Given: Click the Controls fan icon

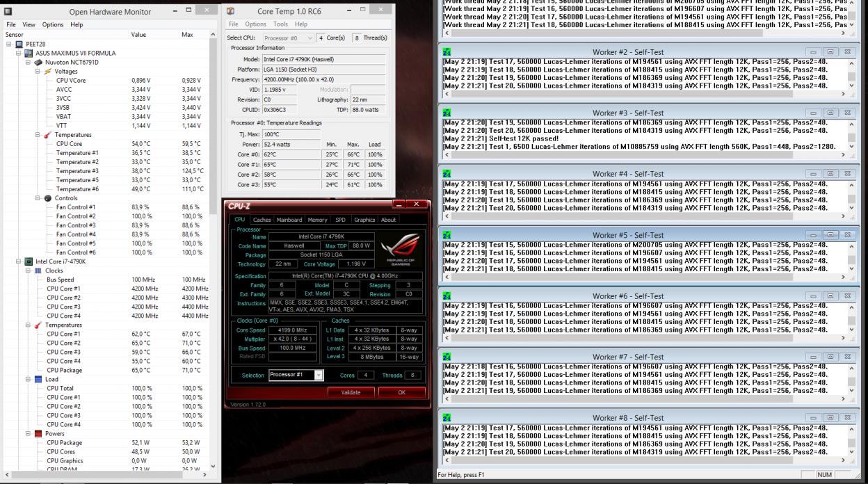Looking at the screenshot, I should [47, 198].
